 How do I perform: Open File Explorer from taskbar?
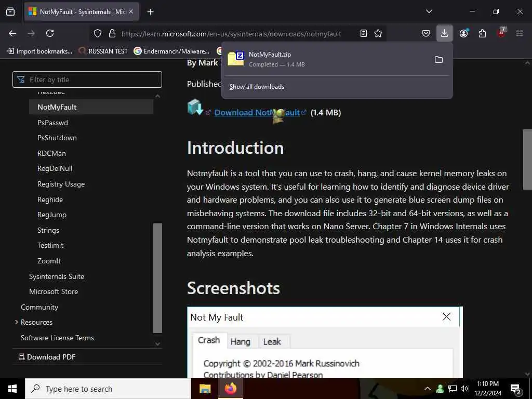[x=205, y=389]
